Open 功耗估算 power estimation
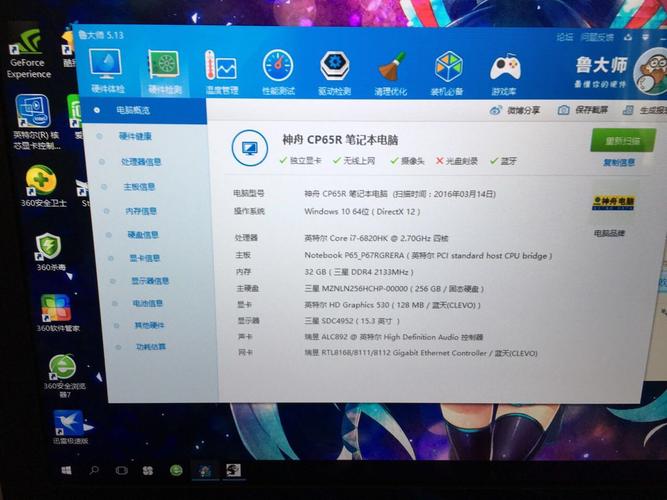This screenshot has height=500, width=667. tap(151, 347)
